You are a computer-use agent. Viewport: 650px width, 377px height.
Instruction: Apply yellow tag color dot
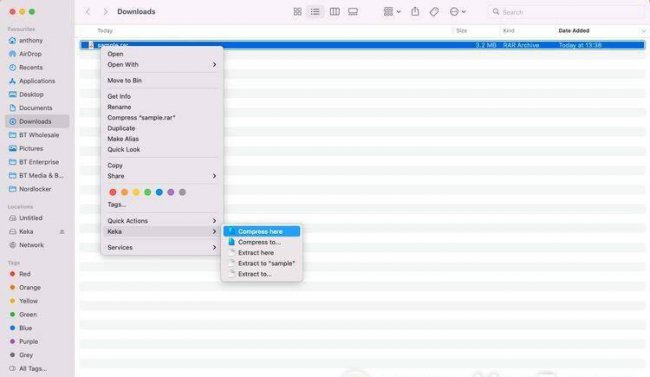tap(136, 192)
